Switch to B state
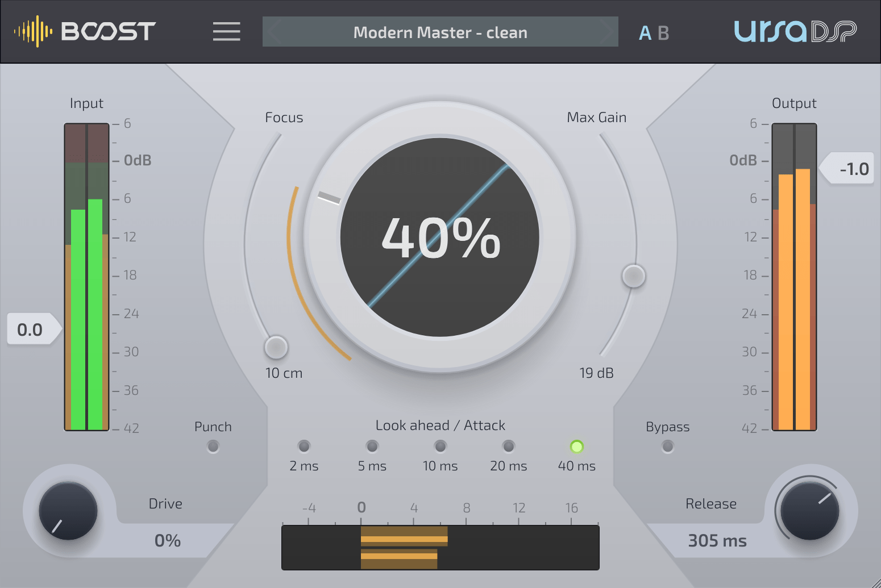Image resolution: width=881 pixels, height=588 pixels. (663, 33)
